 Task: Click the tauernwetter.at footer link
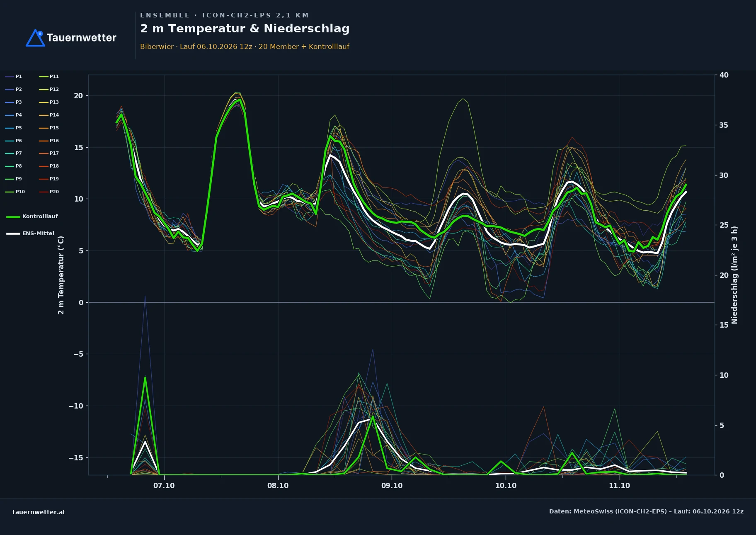[x=39, y=512]
